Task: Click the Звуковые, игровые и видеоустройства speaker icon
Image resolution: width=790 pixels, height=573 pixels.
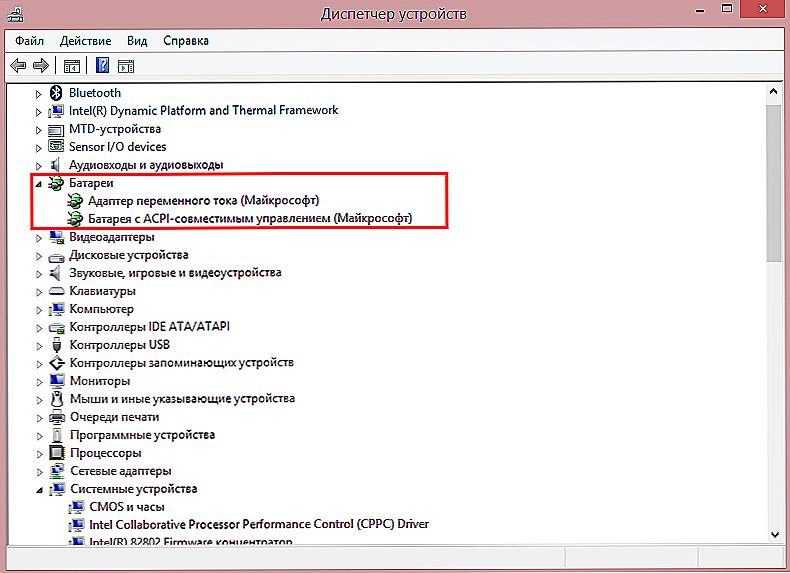Action: coord(56,273)
